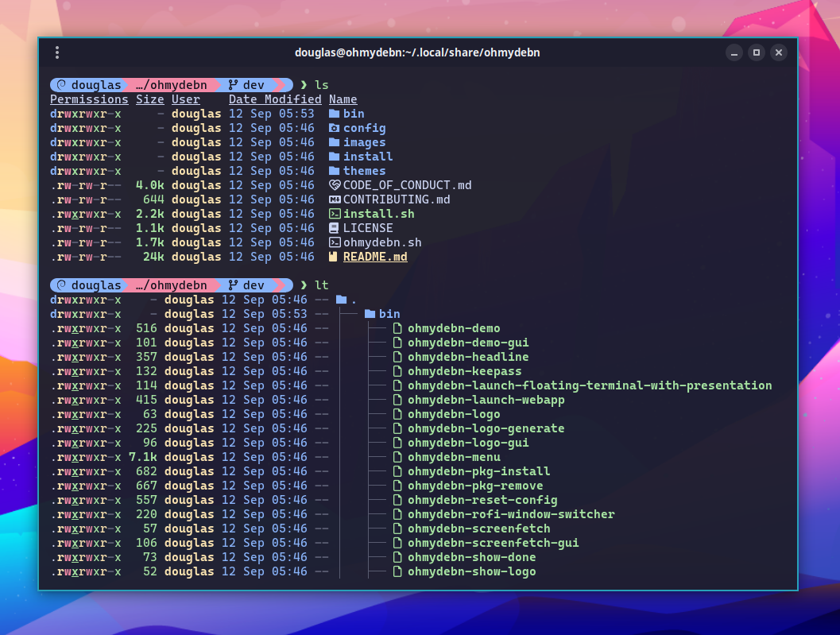Image resolution: width=840 pixels, height=635 pixels.
Task: Click the window title showing ohmydebn path
Action: 420,52
